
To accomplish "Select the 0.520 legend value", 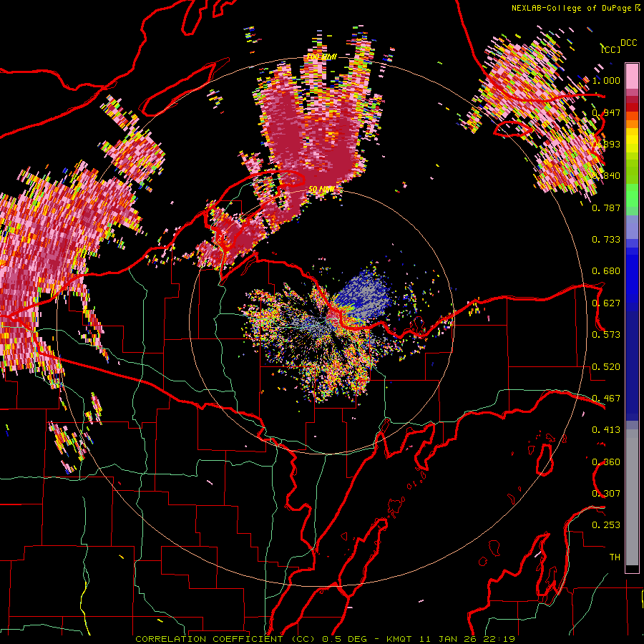I will pos(606,367).
